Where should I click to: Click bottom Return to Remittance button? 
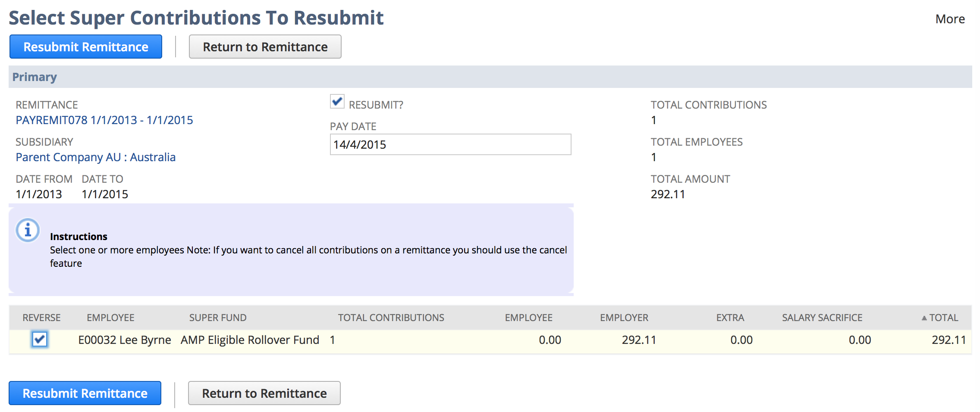point(264,393)
